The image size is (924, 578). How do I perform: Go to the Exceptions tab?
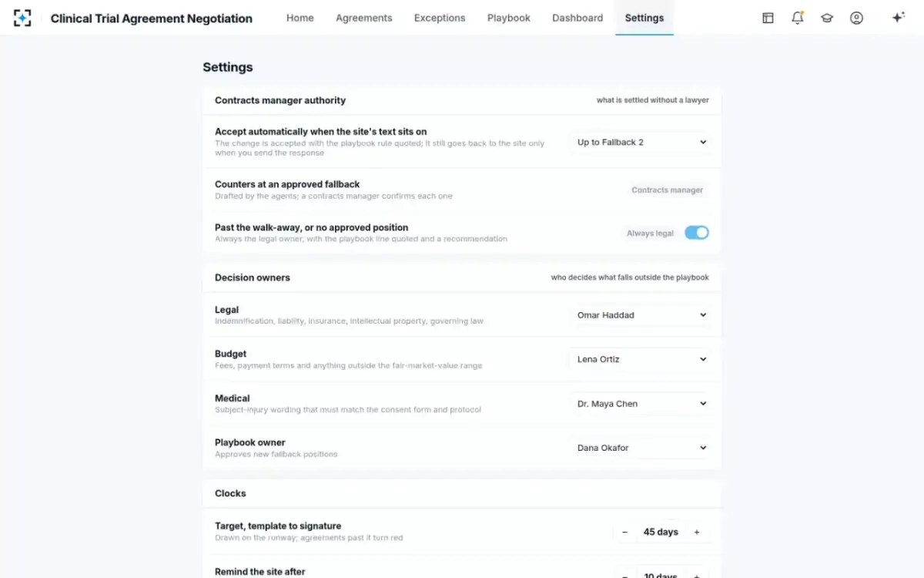[x=440, y=18]
